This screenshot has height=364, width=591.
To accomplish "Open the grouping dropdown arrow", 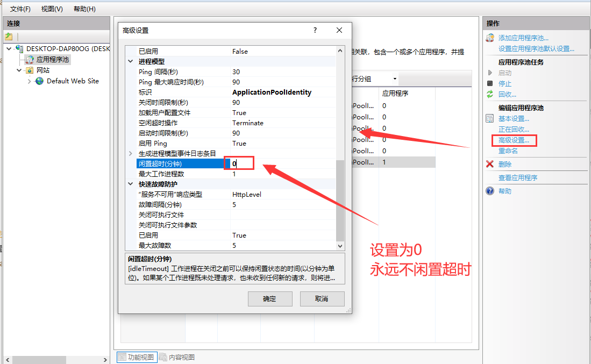I will pyautogui.click(x=395, y=78).
